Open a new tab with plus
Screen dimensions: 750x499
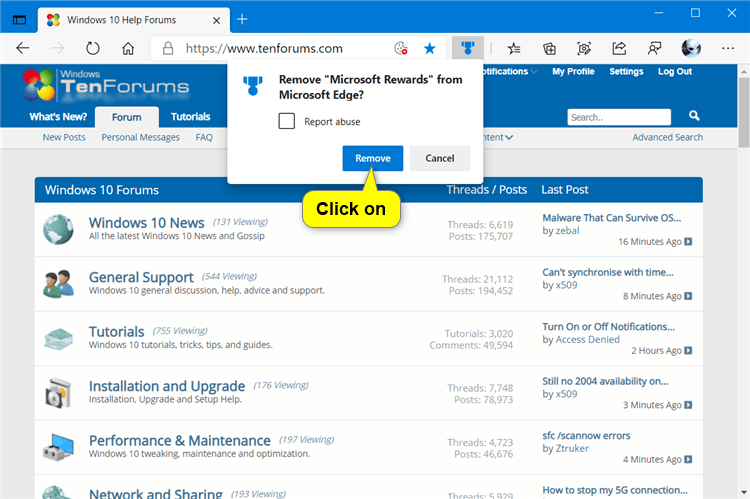pos(242,19)
